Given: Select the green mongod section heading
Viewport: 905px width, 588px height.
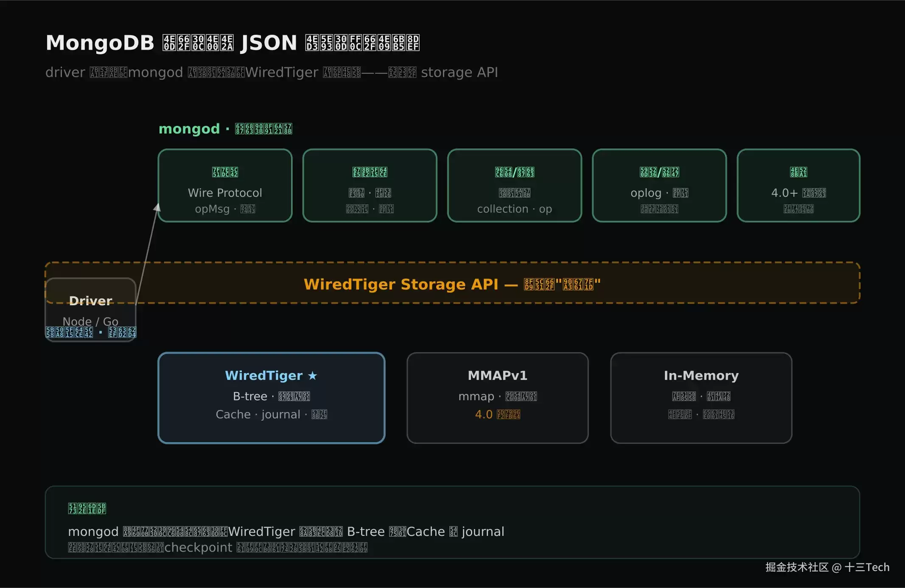Looking at the screenshot, I should [x=225, y=128].
